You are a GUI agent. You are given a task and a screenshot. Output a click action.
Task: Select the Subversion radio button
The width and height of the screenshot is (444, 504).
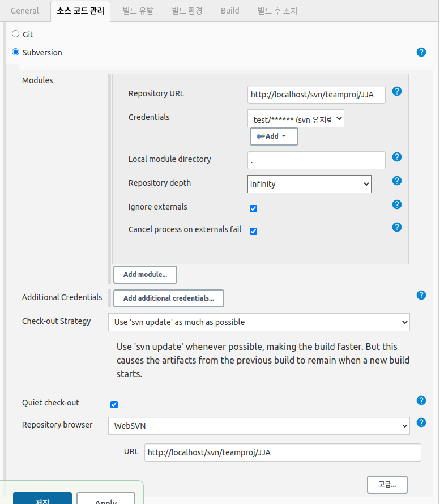tap(15, 52)
